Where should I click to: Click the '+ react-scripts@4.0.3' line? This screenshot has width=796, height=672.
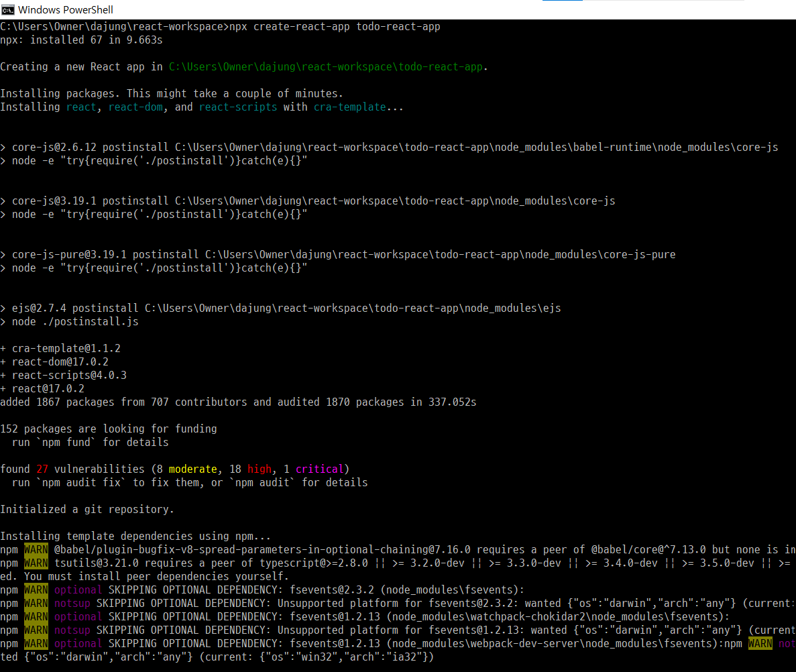[x=64, y=376]
